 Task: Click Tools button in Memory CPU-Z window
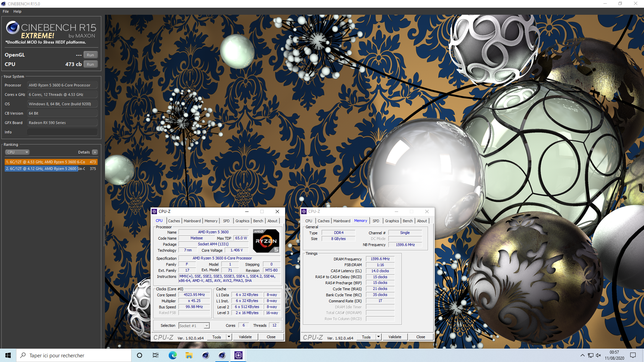pos(366,337)
